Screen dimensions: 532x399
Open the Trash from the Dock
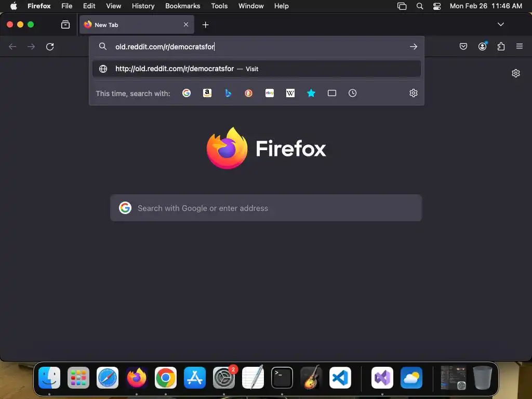tap(483, 378)
